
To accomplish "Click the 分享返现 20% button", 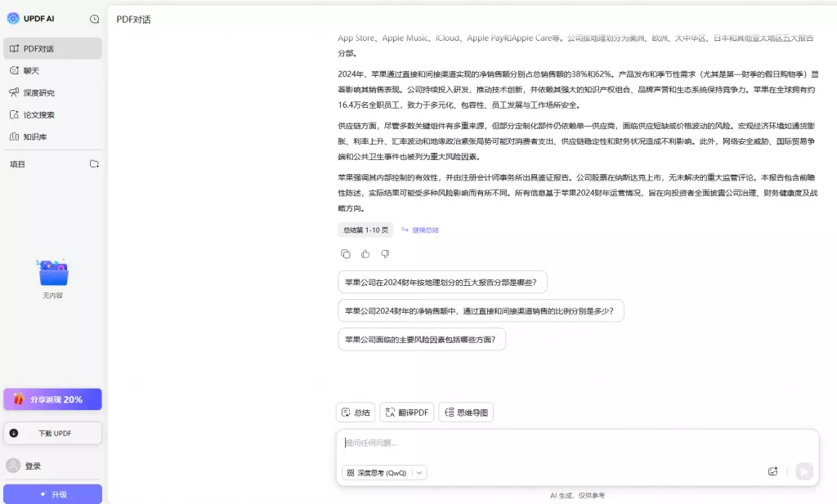I will click(52, 398).
